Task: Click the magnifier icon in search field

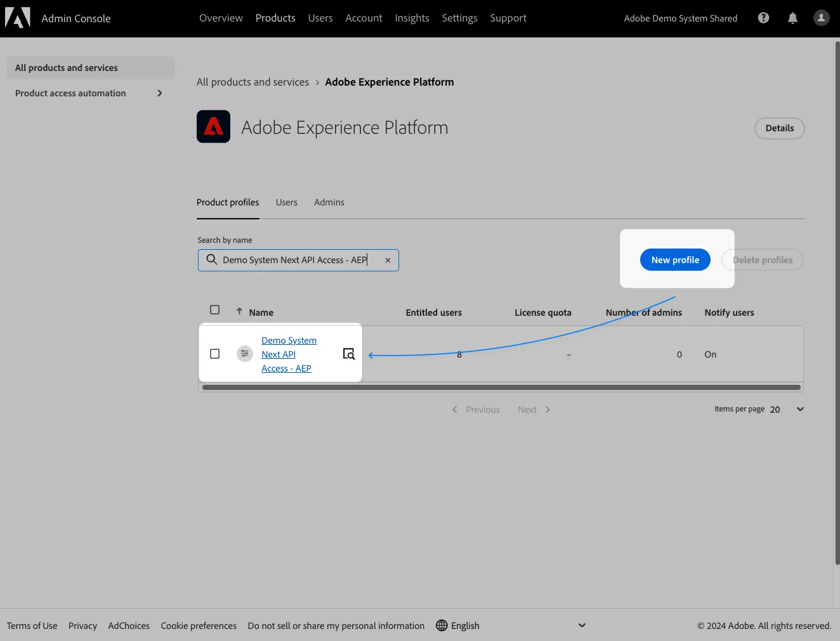Action: pyautogui.click(x=212, y=260)
